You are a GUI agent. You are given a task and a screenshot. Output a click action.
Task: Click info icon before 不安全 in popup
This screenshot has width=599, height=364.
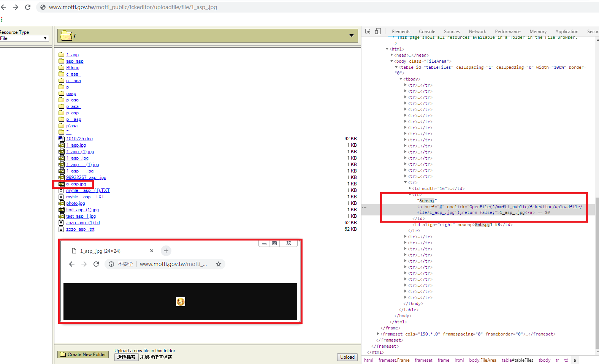111,264
